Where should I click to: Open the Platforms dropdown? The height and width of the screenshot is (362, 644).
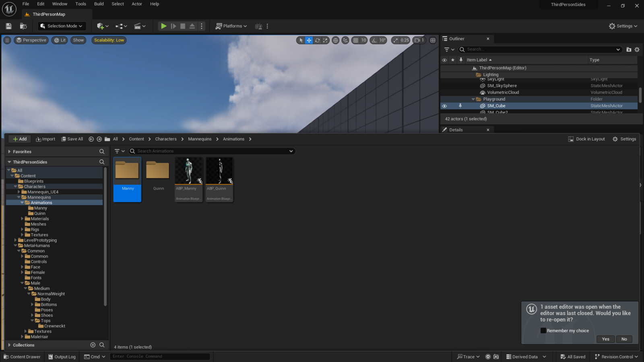pos(232,26)
